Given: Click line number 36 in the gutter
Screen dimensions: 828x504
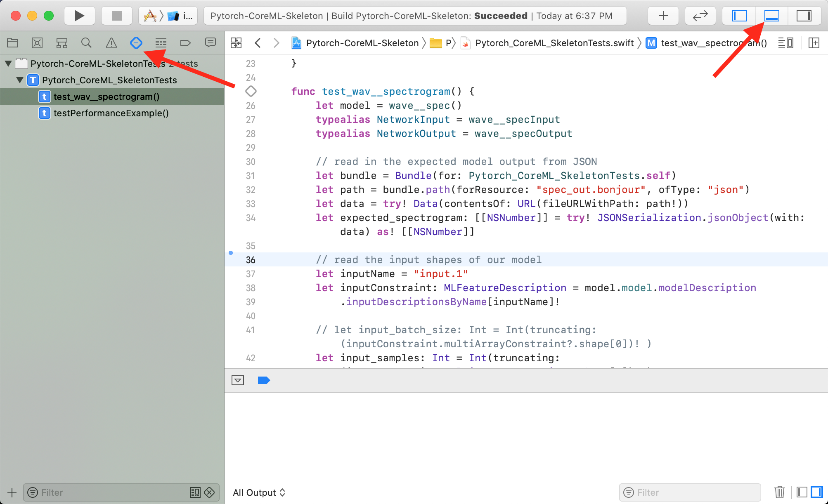Looking at the screenshot, I should 251,260.
